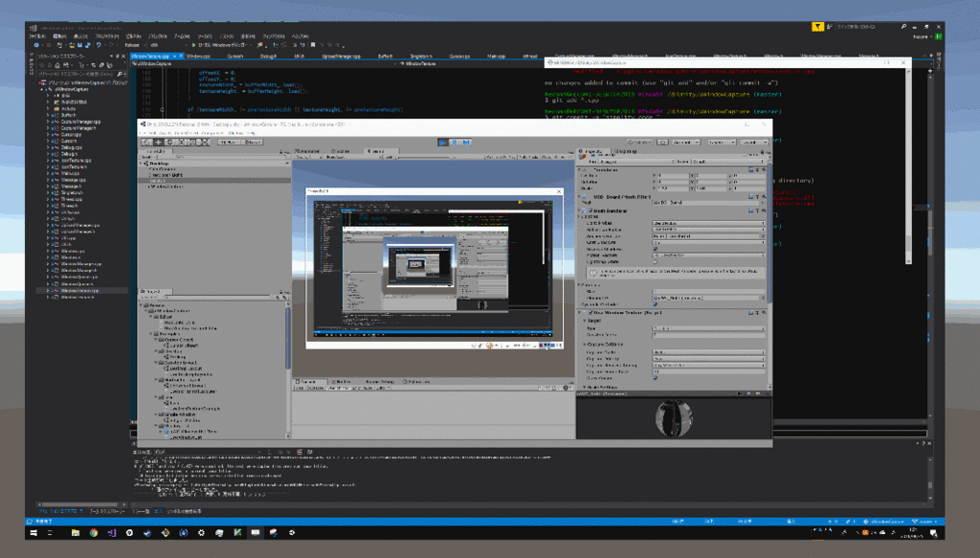The height and width of the screenshot is (558, 980).
Task: Adjust Game view Scale slider
Action: (422, 157)
